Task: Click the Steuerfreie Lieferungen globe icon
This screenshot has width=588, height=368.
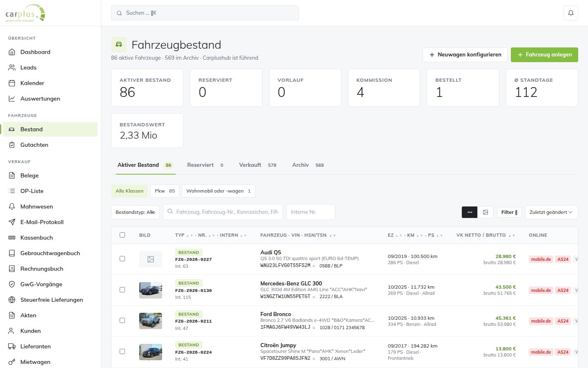Action: (x=12, y=300)
